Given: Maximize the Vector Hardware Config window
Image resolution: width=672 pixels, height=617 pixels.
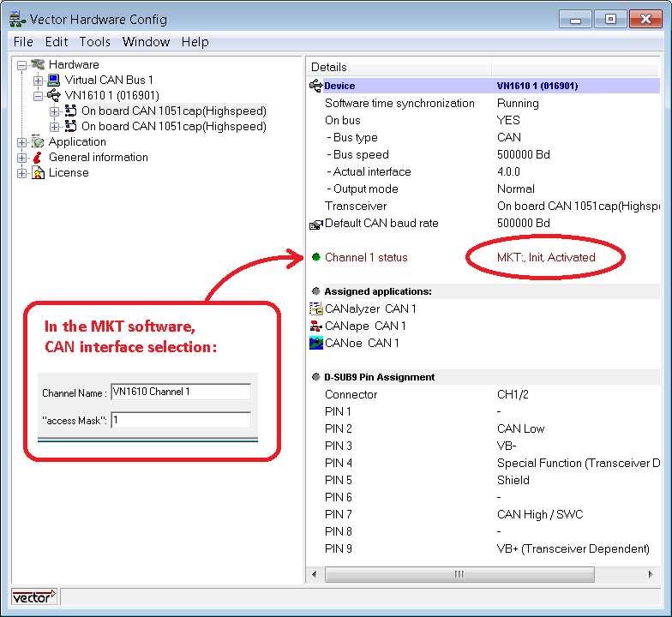Looking at the screenshot, I should pos(610,19).
